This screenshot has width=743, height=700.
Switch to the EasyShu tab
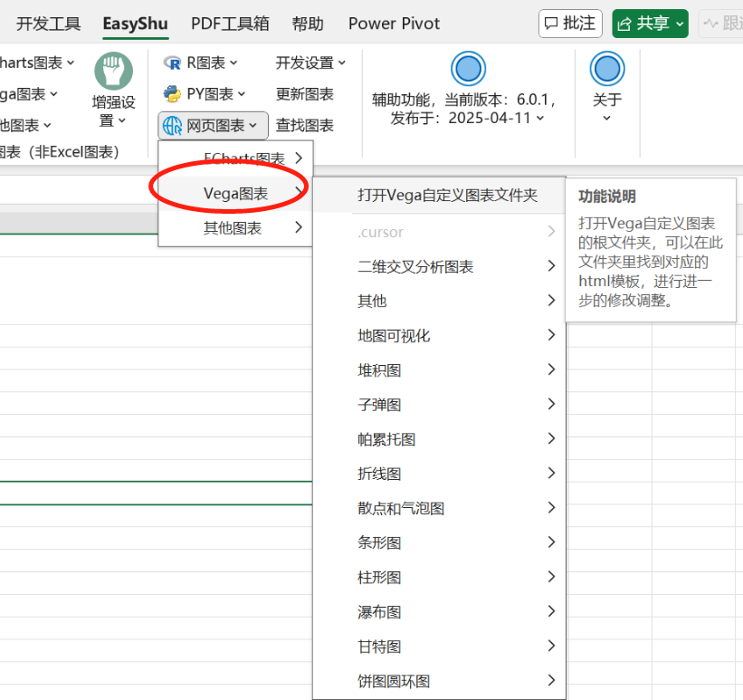tap(135, 24)
